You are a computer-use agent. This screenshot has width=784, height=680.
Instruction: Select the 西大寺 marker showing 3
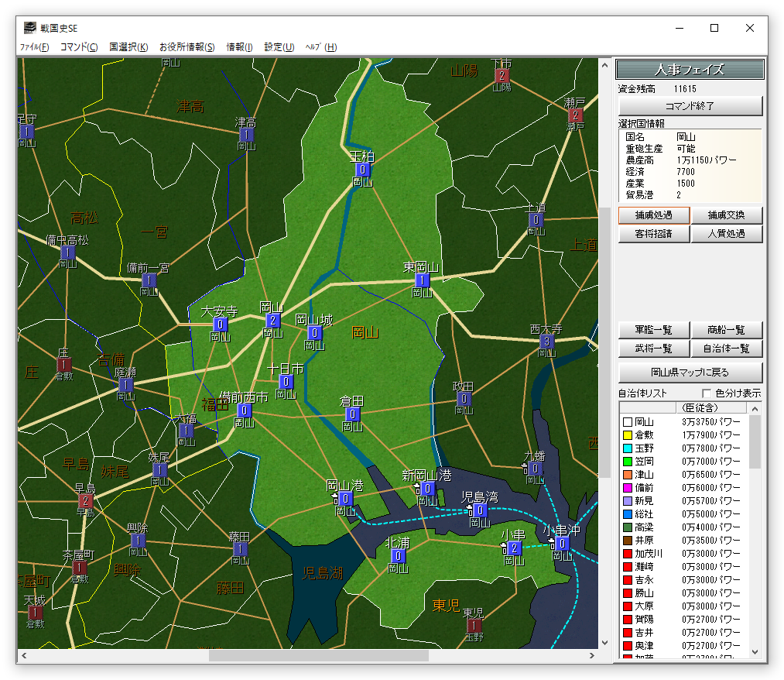(x=547, y=342)
